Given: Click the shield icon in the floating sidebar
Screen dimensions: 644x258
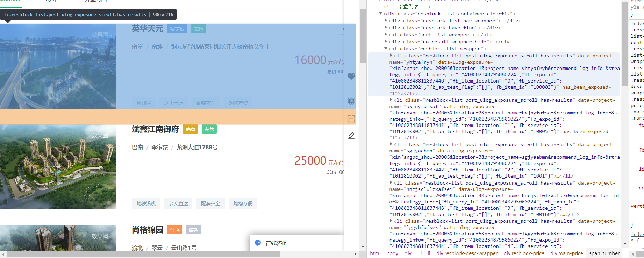Looking at the screenshot, I should (351, 101).
